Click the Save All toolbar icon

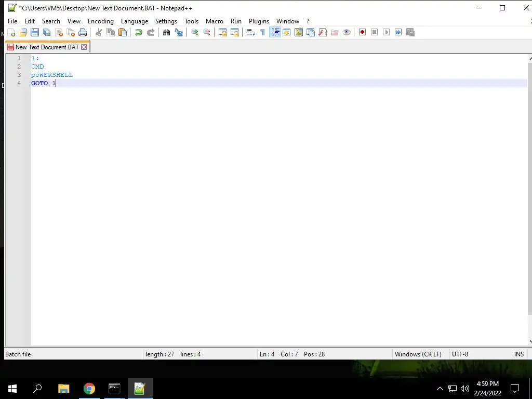(46, 32)
